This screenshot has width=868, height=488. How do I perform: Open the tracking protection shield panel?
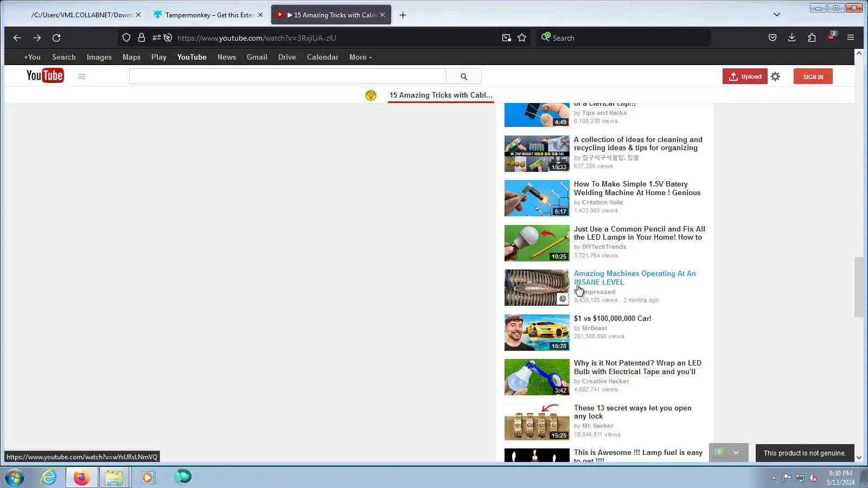click(126, 38)
